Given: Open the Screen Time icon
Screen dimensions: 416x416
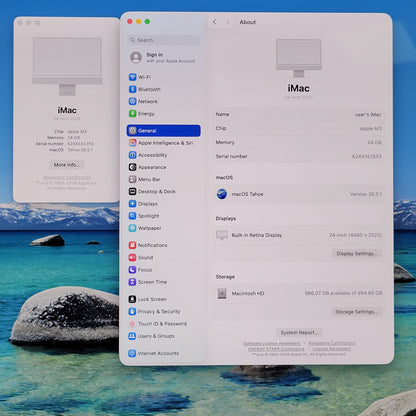Looking at the screenshot, I should [132, 282].
